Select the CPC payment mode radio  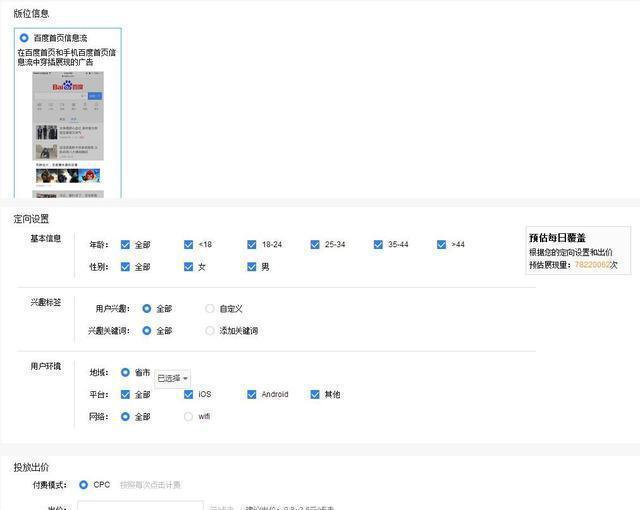coord(83,485)
